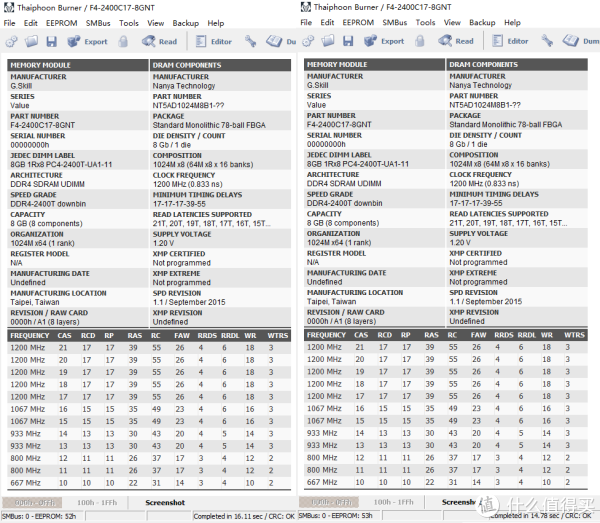Click the DRAM COMPONENTS header in left window
Image resolution: width=600 pixels, height=523 pixels.
(x=220, y=65)
